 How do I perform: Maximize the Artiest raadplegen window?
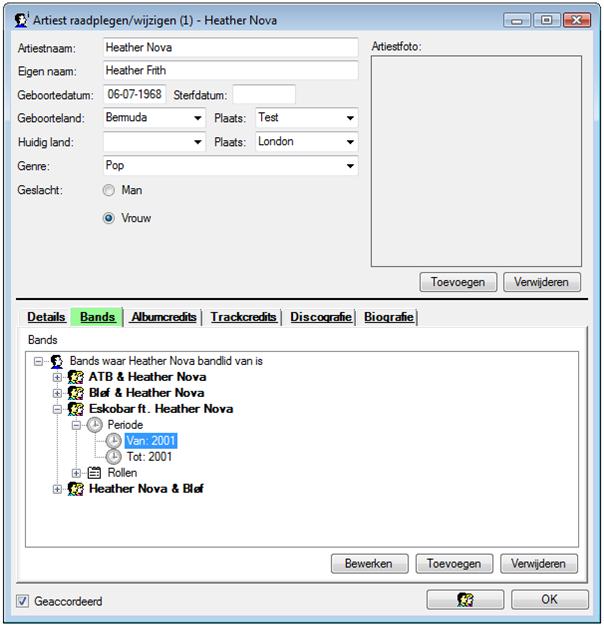pos(547,20)
